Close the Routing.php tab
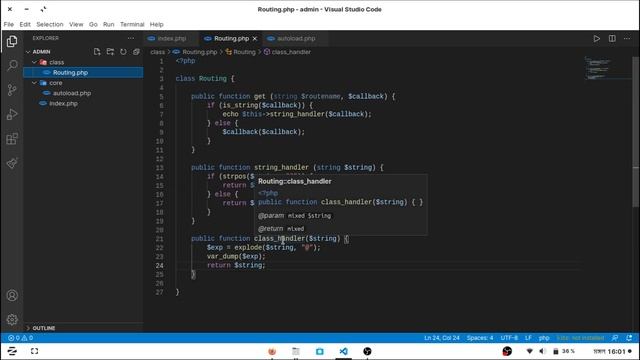 (255, 38)
